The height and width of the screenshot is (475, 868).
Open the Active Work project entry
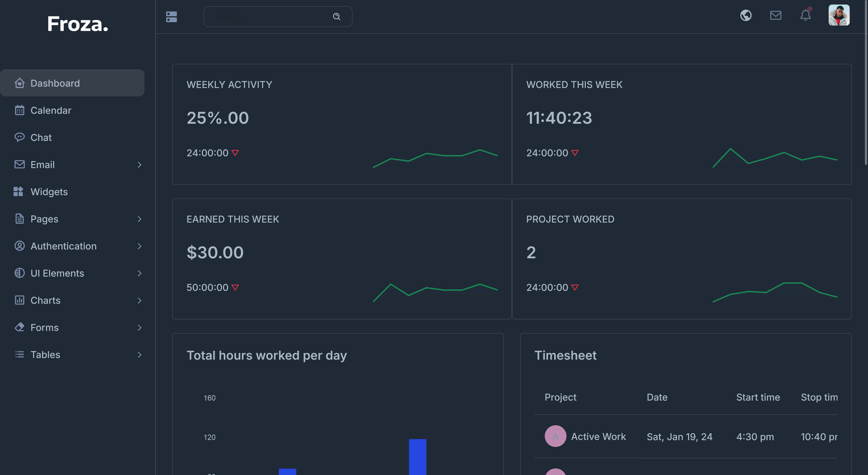[x=598, y=436]
